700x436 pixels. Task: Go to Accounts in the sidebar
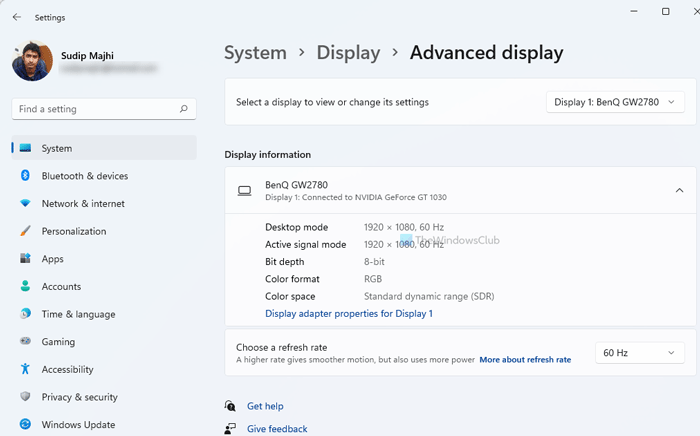pyautogui.click(x=61, y=287)
